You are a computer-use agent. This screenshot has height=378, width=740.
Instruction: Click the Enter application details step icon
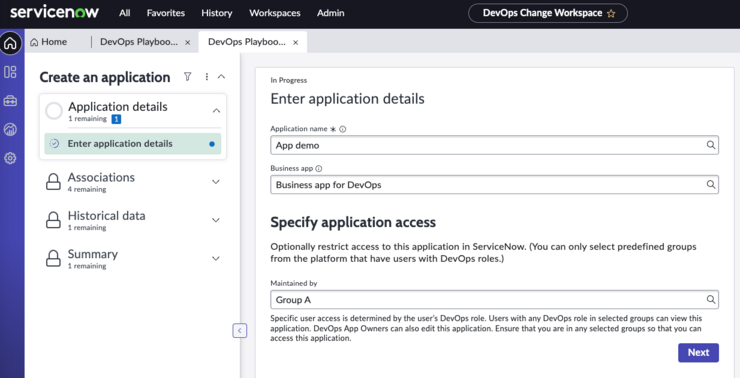coord(55,144)
